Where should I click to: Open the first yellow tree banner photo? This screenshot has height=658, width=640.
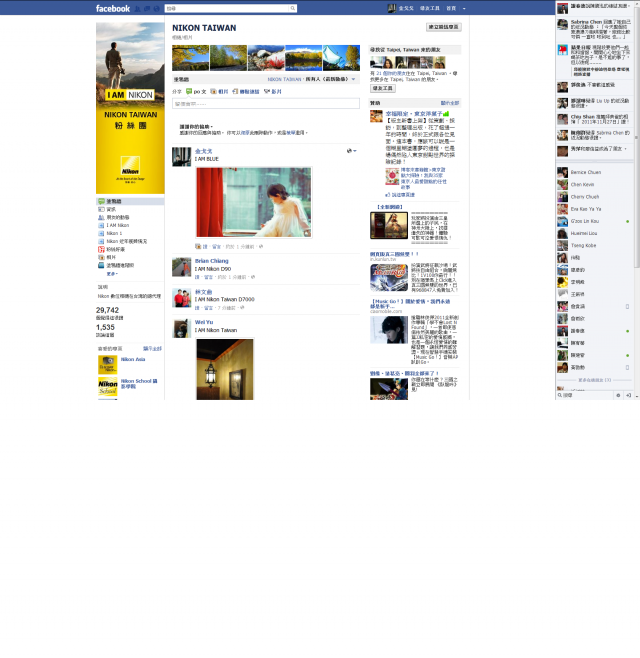tap(191, 58)
